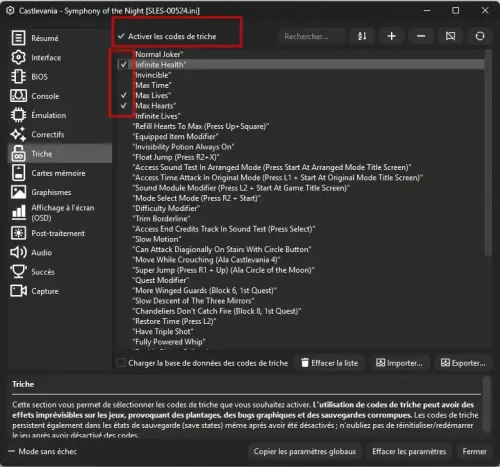Select "Mode Select Mode (Press R2 + Start)" row

301,198
